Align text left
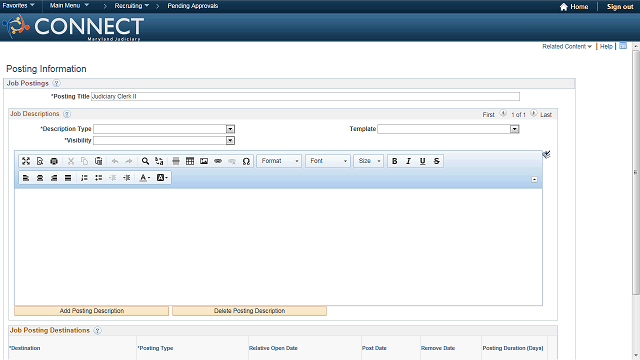 pos(26,178)
